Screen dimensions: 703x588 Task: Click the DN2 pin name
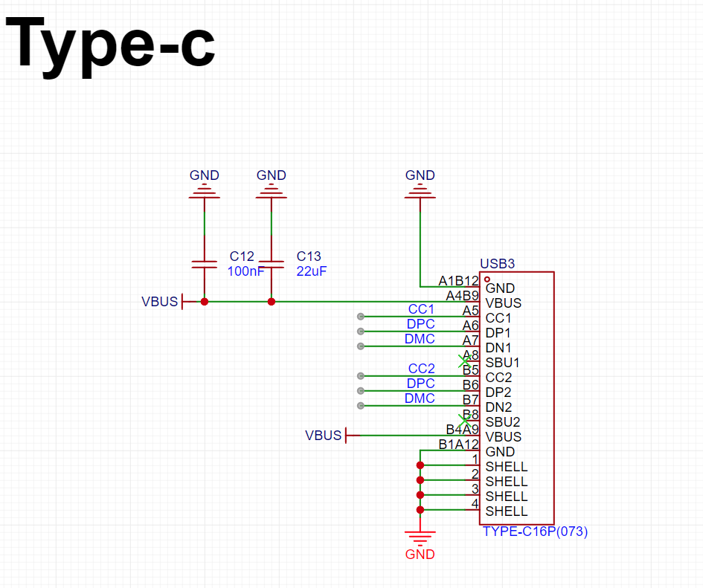(x=498, y=407)
